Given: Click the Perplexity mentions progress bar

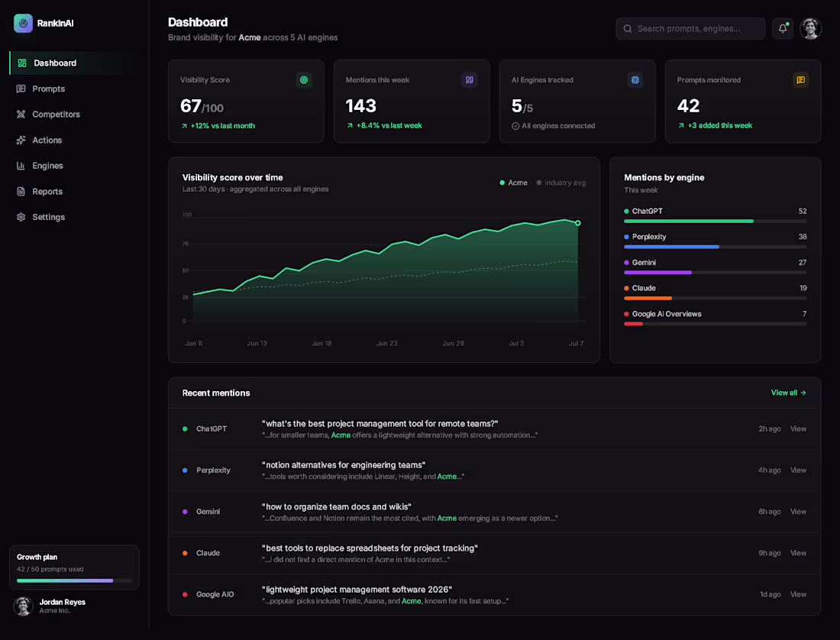Looking at the screenshot, I should (x=716, y=247).
